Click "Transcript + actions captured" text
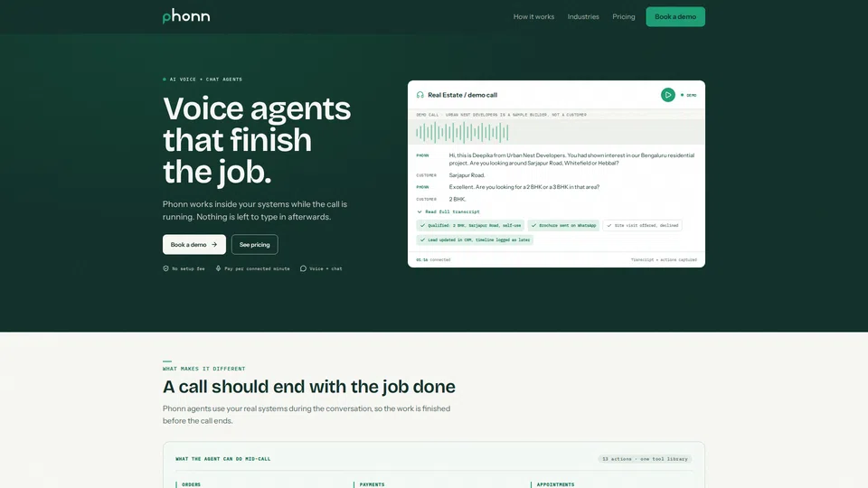This screenshot has width=868, height=488. (664, 259)
